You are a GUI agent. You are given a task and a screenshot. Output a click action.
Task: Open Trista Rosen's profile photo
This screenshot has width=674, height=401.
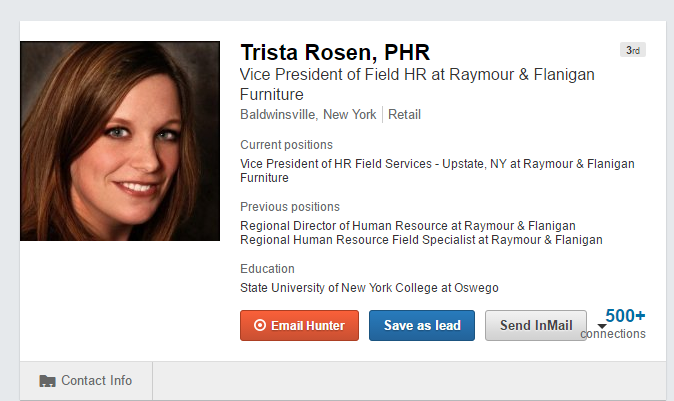click(x=120, y=141)
